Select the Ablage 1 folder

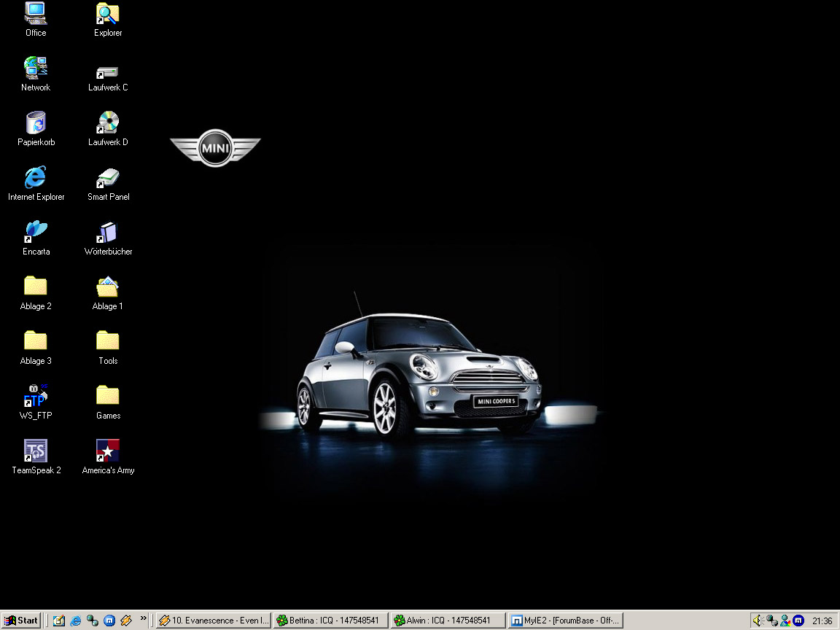[x=108, y=293]
